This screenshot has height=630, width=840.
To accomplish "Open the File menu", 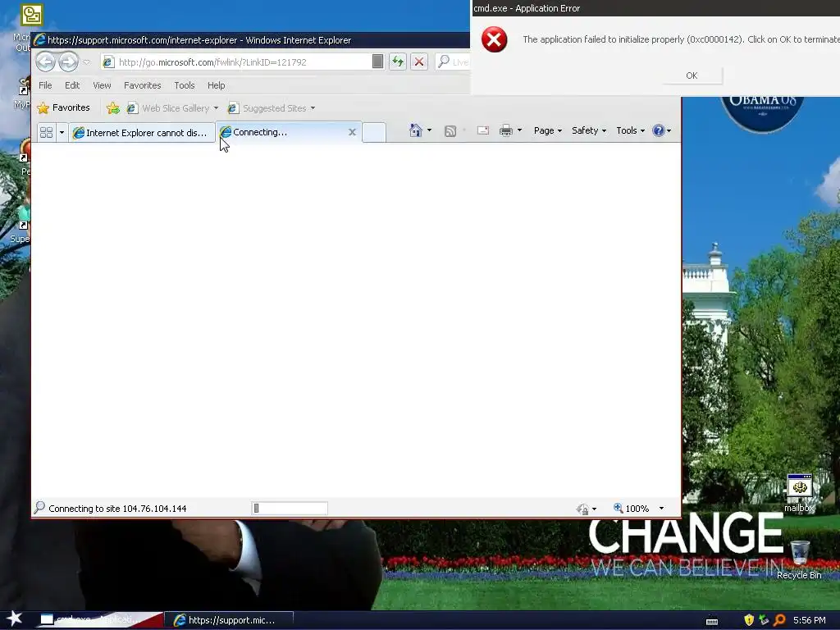I will tap(46, 85).
